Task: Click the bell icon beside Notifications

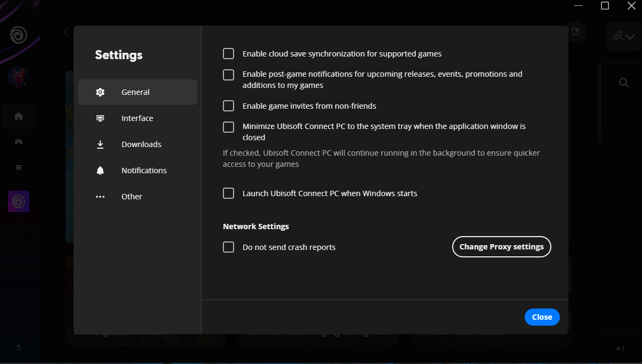Action: coord(100,171)
